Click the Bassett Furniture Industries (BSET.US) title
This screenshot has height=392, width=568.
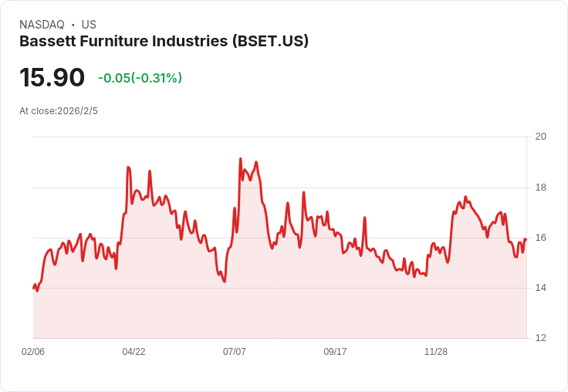tap(164, 41)
